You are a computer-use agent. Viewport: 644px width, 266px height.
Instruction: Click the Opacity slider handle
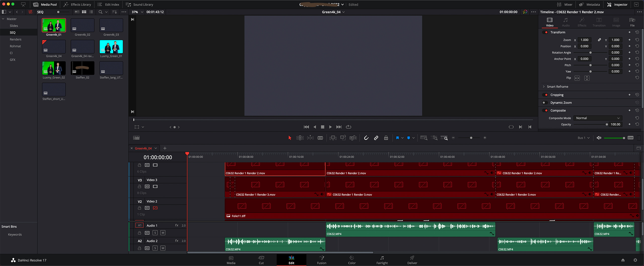(607, 125)
